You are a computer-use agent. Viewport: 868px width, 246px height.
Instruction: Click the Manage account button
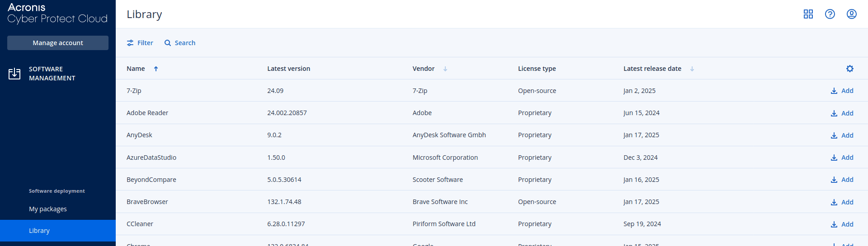click(x=58, y=43)
